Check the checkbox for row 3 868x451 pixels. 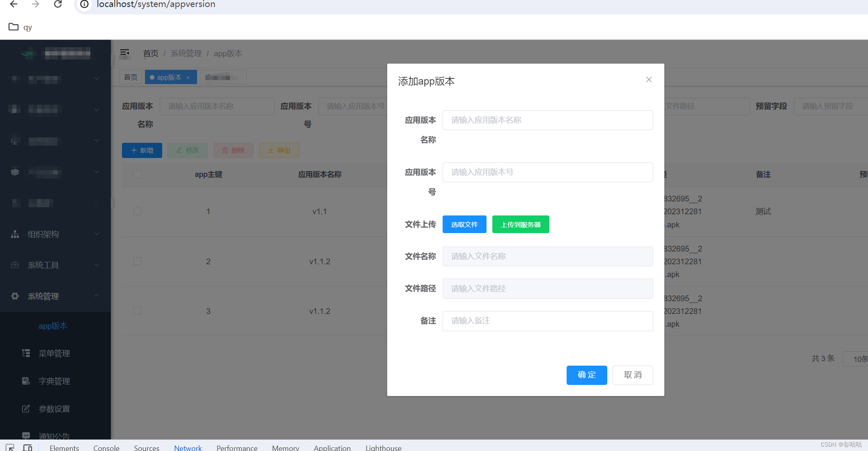(137, 311)
